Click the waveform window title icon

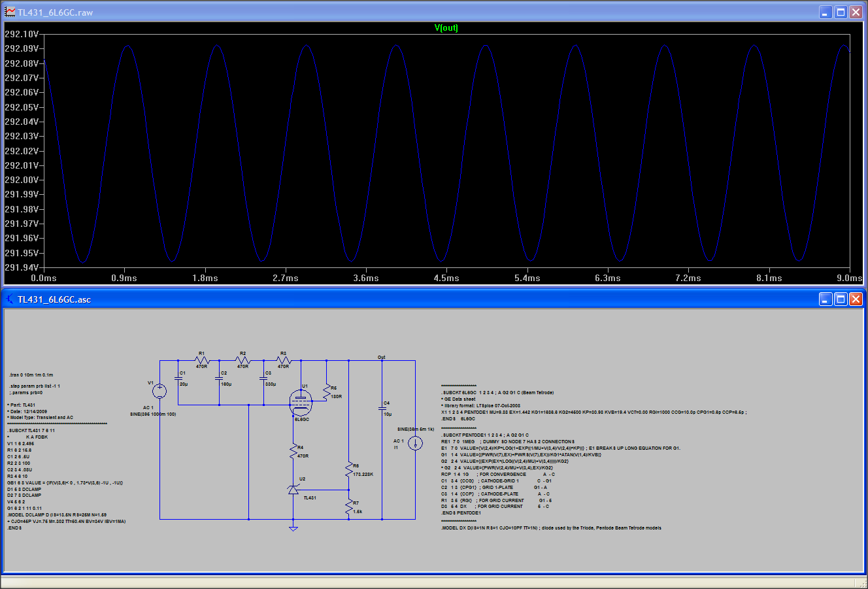(10, 12)
